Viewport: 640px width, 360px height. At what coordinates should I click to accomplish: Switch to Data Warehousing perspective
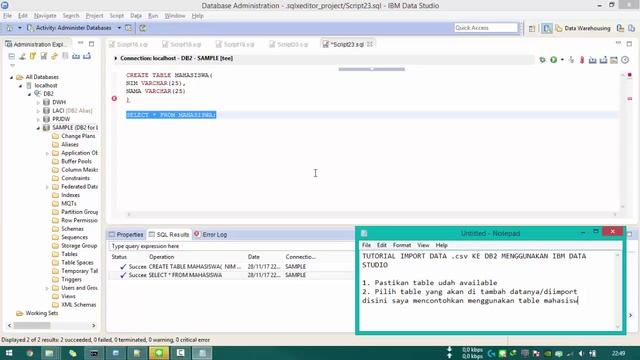point(583,28)
